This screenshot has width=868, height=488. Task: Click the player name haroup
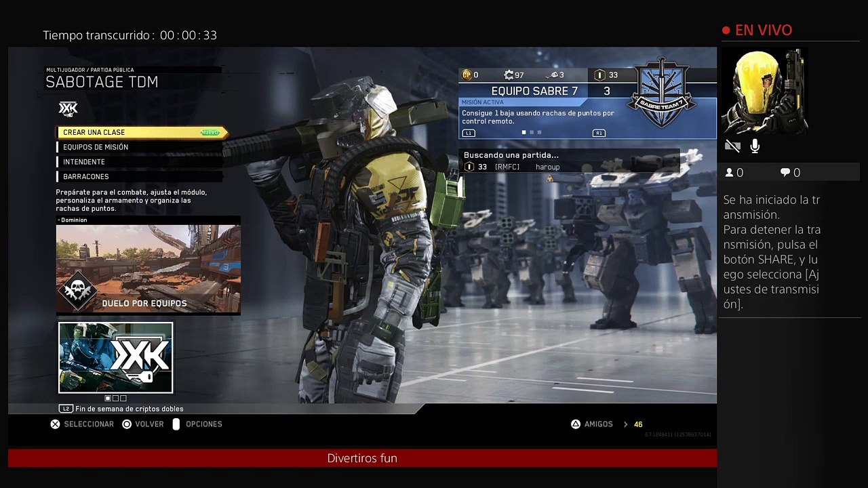[548, 167]
